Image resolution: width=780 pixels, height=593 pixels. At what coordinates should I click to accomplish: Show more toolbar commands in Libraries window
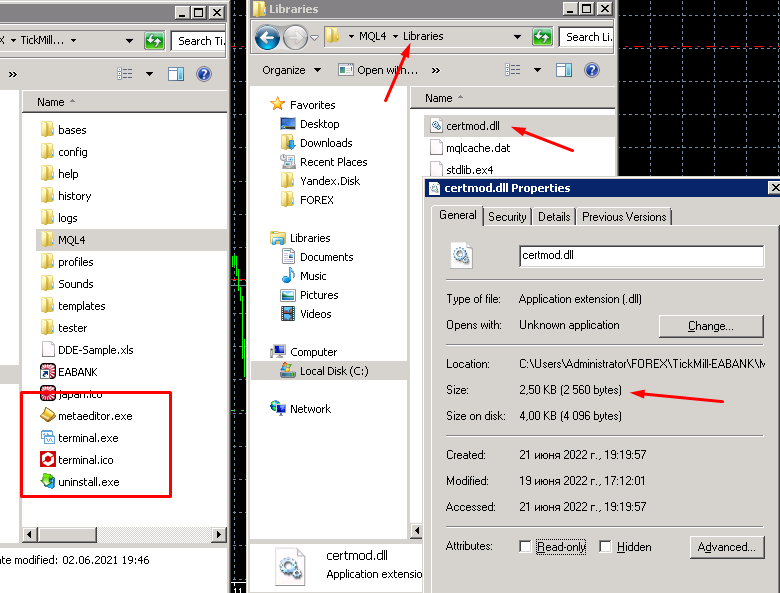[x=436, y=70]
